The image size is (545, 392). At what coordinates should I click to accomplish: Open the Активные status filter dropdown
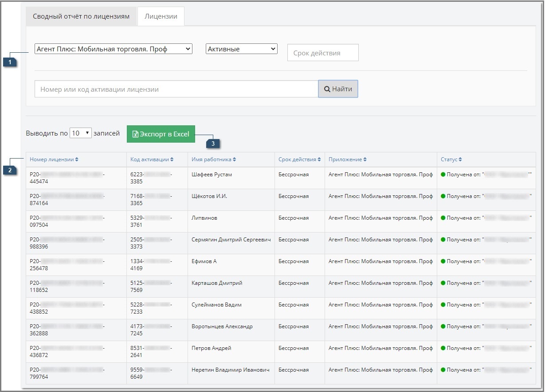point(242,49)
